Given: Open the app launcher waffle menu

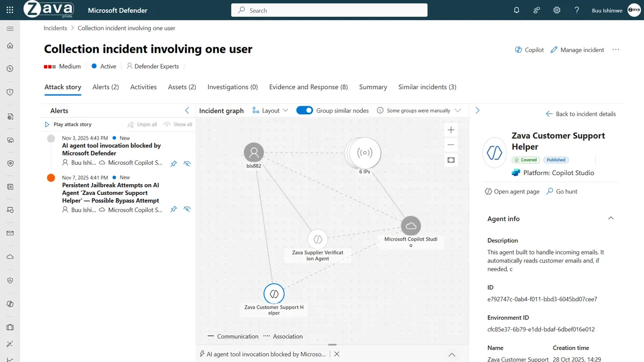Looking at the screenshot, I should click(10, 10).
